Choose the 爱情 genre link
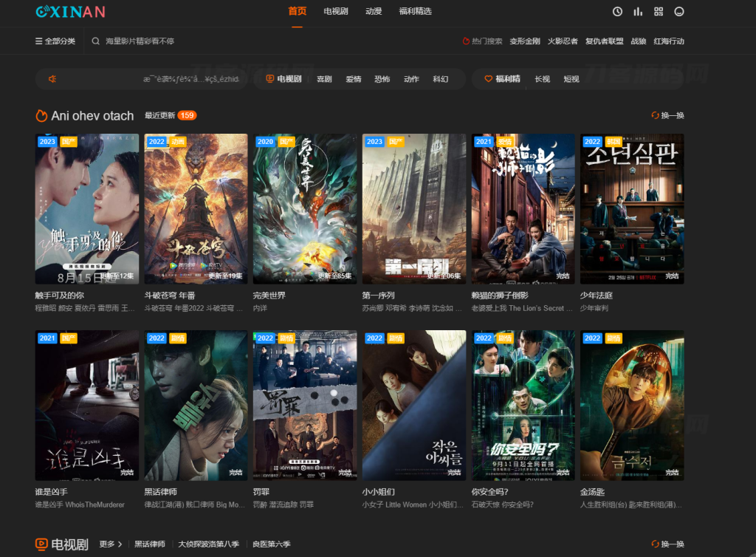 pyautogui.click(x=354, y=79)
